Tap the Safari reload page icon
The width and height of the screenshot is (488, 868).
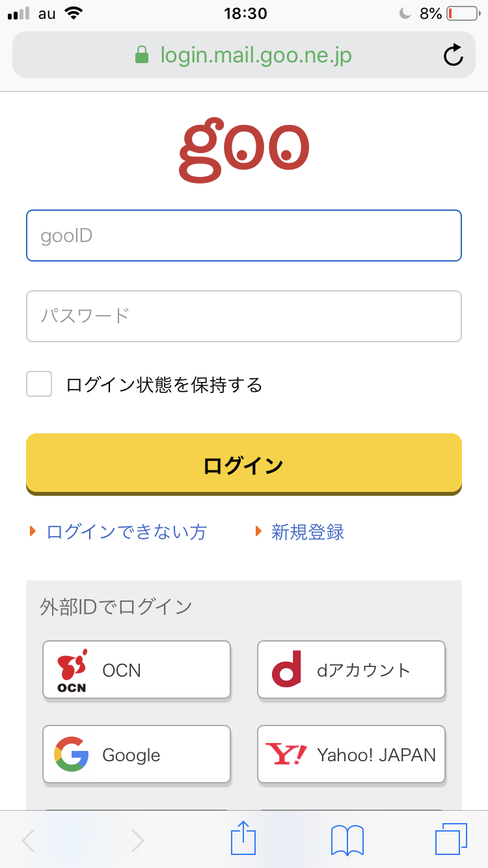point(454,55)
